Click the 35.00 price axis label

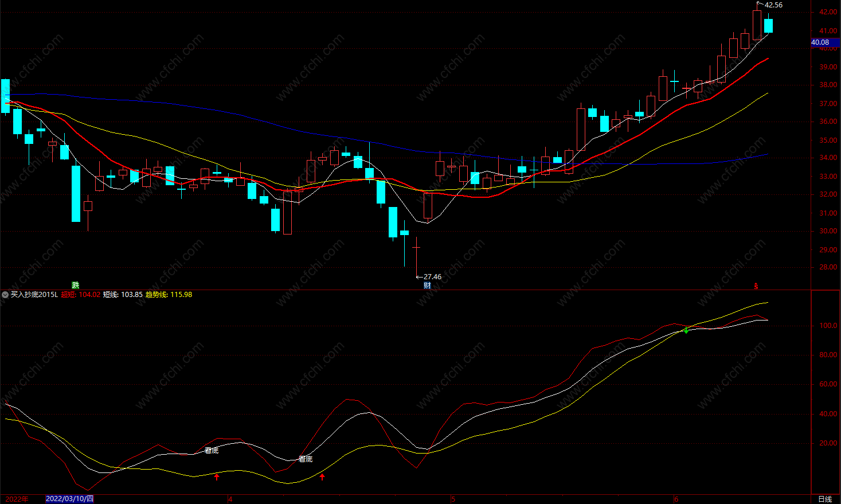(x=828, y=140)
